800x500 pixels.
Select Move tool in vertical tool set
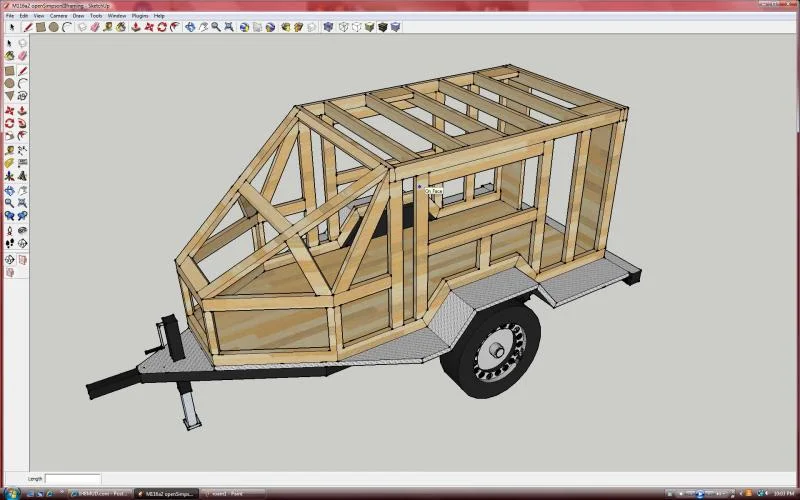[x=9, y=110]
